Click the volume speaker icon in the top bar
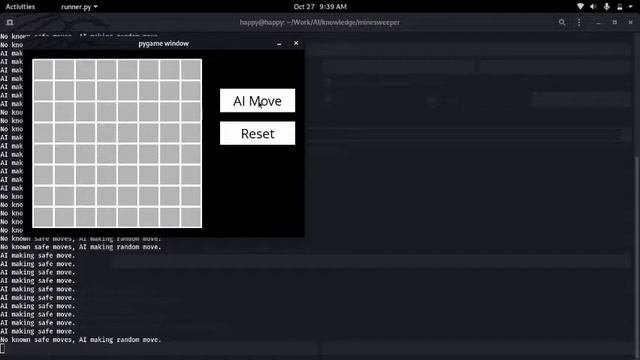Viewport: 640px width, 360px height. click(593, 7)
